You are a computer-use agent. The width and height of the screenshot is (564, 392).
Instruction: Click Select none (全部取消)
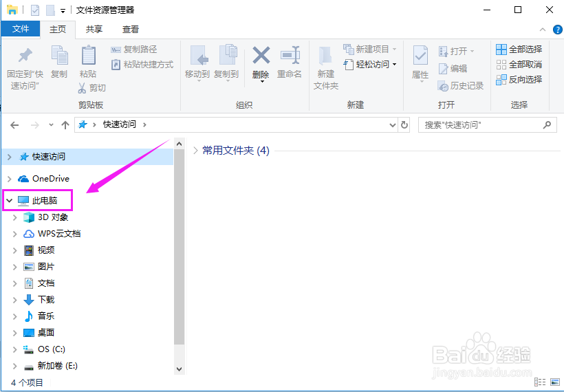pyautogui.click(x=519, y=65)
